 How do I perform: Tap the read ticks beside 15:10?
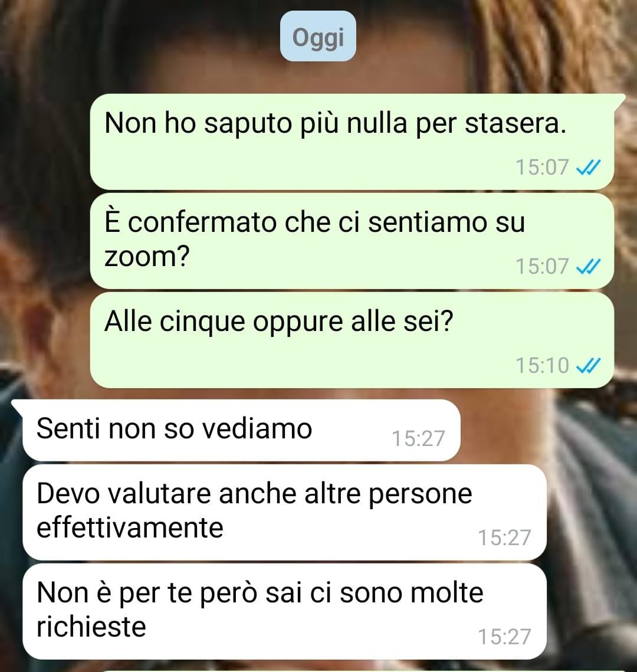click(589, 366)
